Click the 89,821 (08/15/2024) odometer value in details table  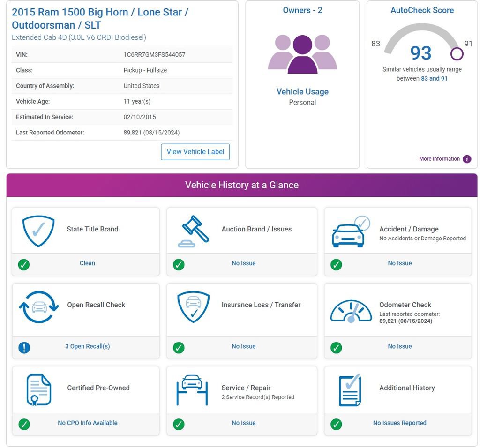click(151, 133)
